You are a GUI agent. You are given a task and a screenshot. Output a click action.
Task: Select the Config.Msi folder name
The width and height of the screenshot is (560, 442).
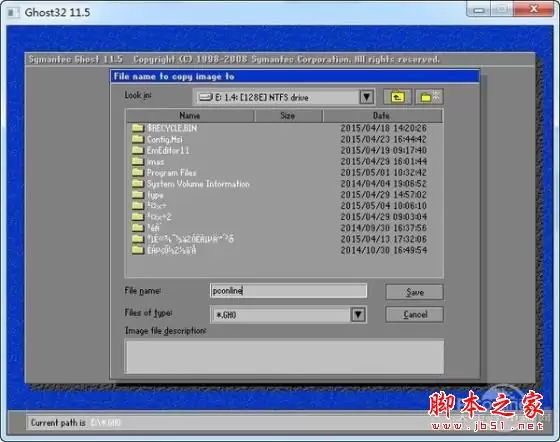pos(165,139)
